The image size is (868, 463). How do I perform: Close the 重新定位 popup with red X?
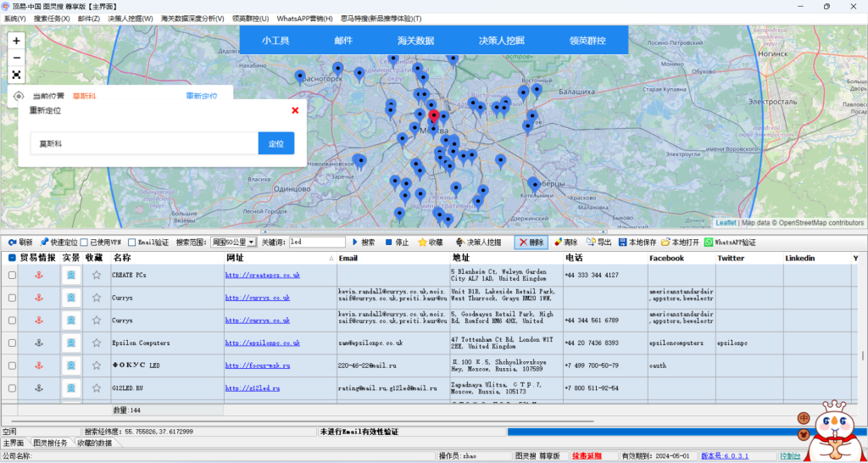pyautogui.click(x=295, y=110)
